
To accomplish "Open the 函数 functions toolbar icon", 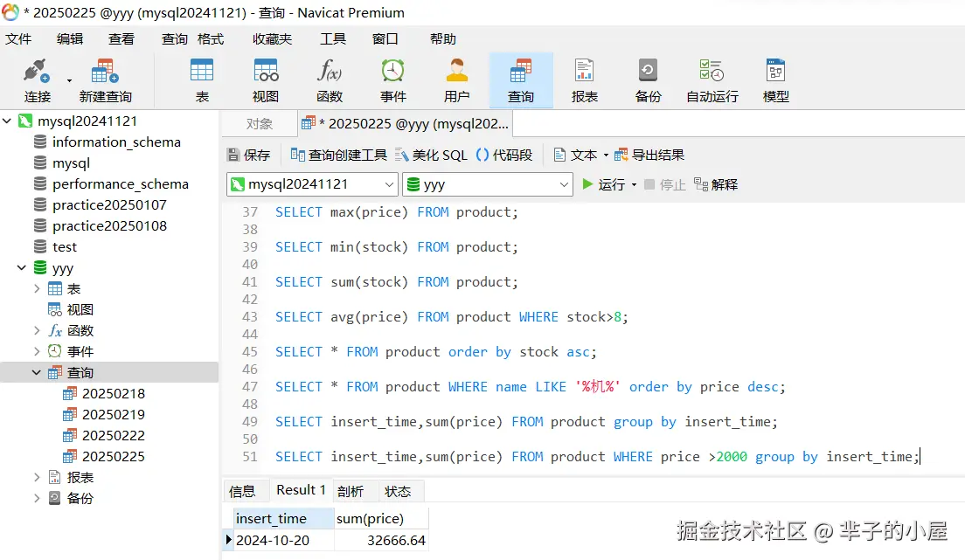I will click(x=330, y=80).
